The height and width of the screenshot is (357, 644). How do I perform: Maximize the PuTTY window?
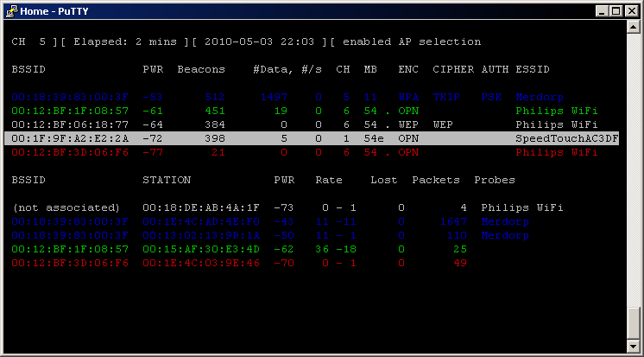pos(616,11)
